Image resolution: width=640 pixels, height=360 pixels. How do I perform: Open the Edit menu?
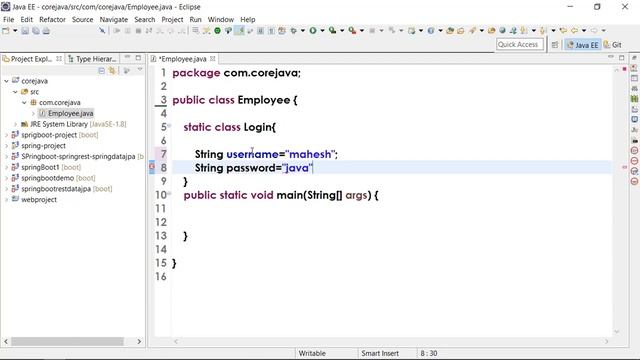click(x=27, y=20)
